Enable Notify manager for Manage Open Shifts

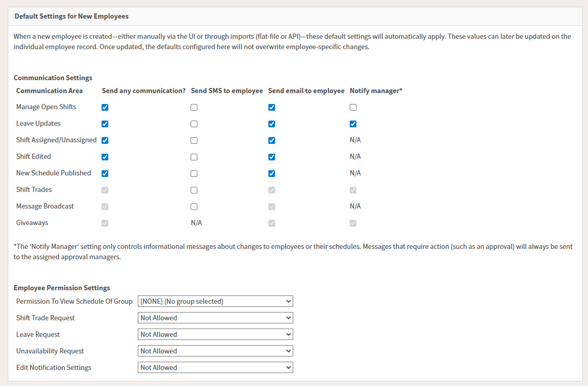coord(353,108)
